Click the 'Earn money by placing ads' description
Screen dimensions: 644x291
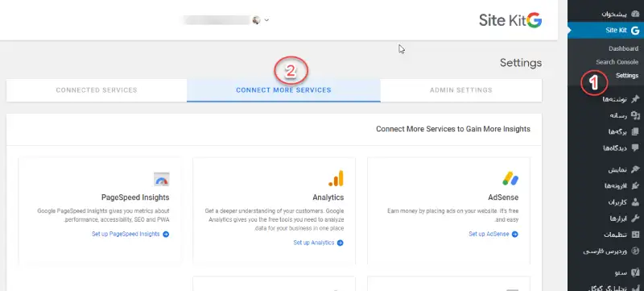coord(452,215)
